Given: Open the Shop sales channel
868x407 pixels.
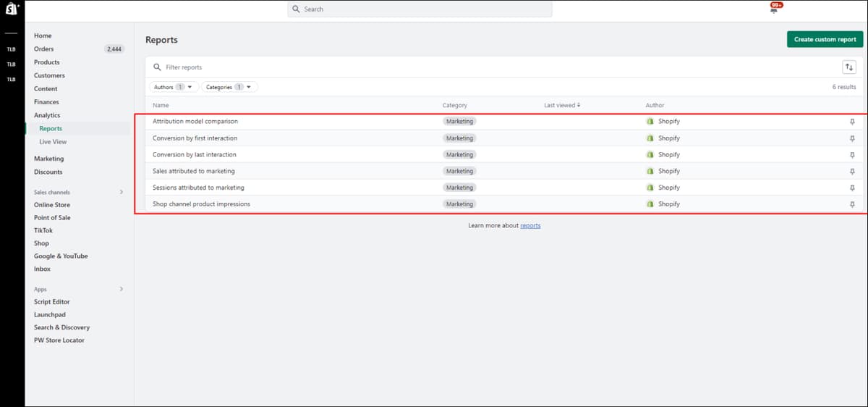Looking at the screenshot, I should 41,243.
